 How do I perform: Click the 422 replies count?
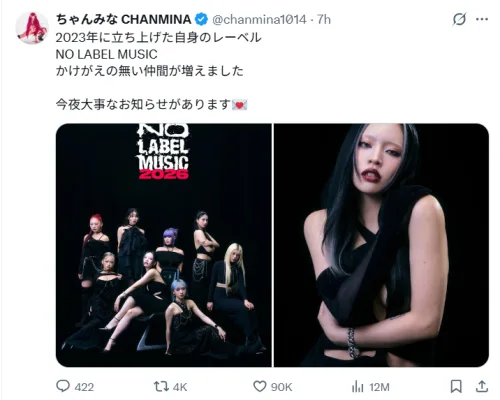[x=84, y=387]
